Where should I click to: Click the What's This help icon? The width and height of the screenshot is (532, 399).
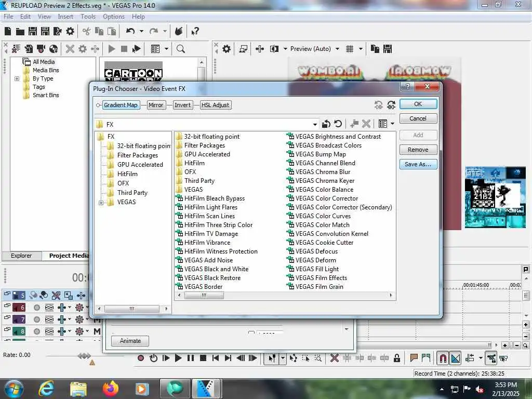195,32
